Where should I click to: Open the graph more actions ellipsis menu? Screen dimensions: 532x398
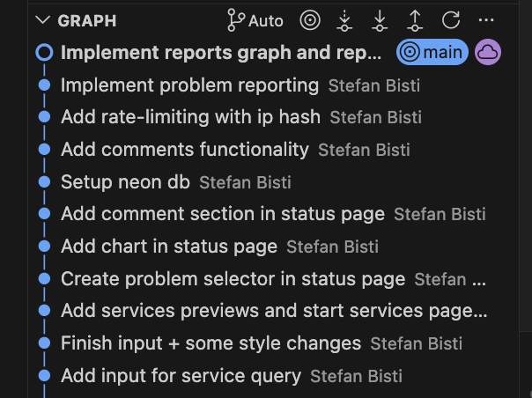pyautogui.click(x=486, y=20)
